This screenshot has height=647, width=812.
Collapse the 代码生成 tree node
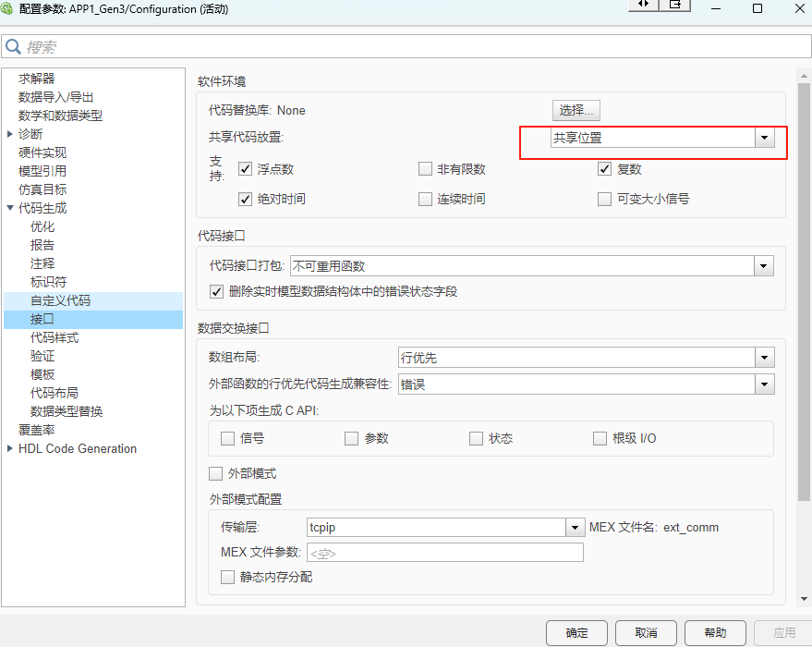click(x=10, y=208)
